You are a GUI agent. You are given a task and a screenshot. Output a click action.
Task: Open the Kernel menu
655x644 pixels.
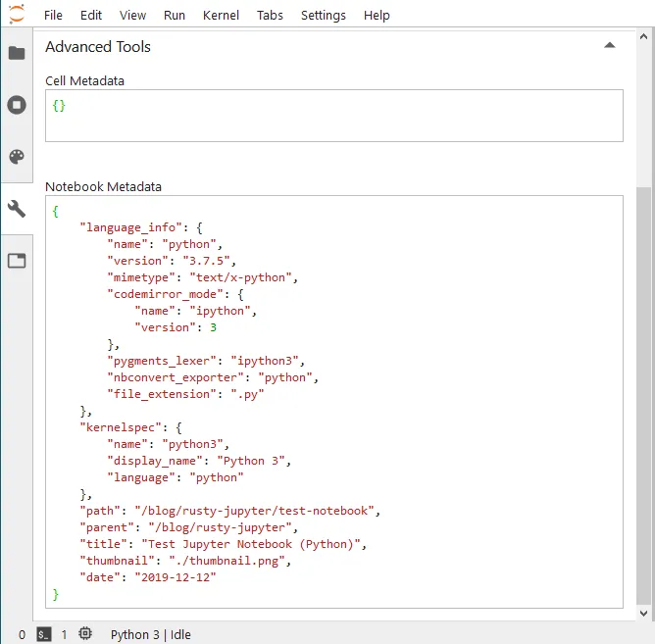tap(221, 16)
